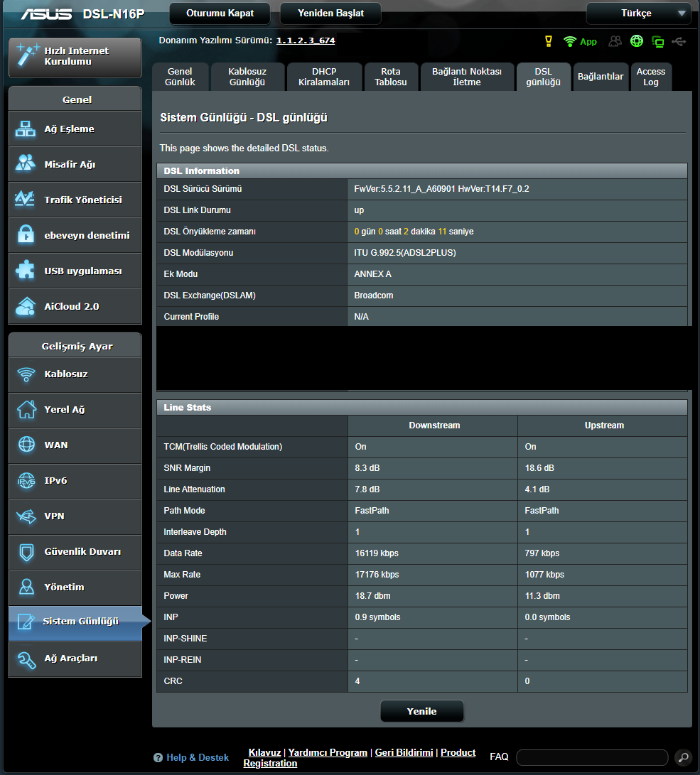The image size is (700, 775).
Task: Click the Ağ Eşleme network map icon
Action: tap(25, 129)
